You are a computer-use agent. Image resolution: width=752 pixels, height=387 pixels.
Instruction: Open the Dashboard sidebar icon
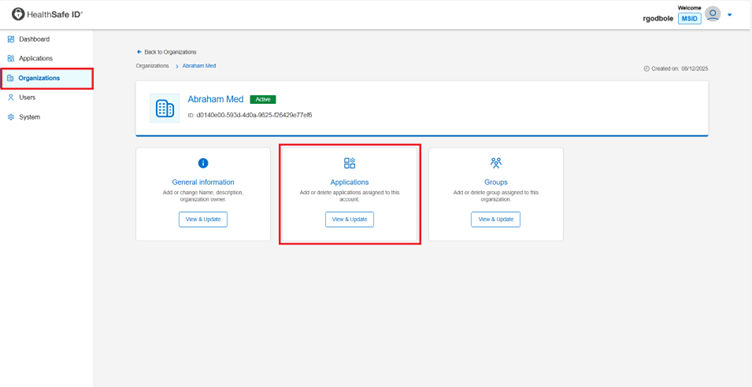click(11, 39)
